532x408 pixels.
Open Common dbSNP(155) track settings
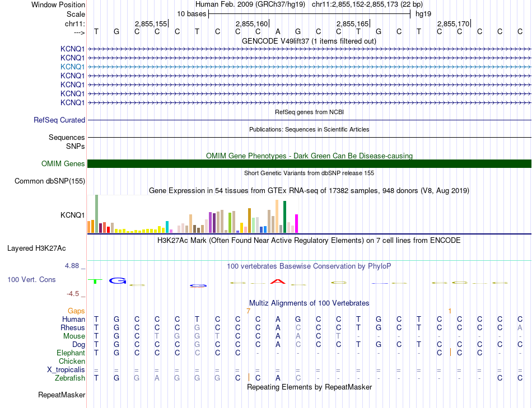click(x=50, y=181)
